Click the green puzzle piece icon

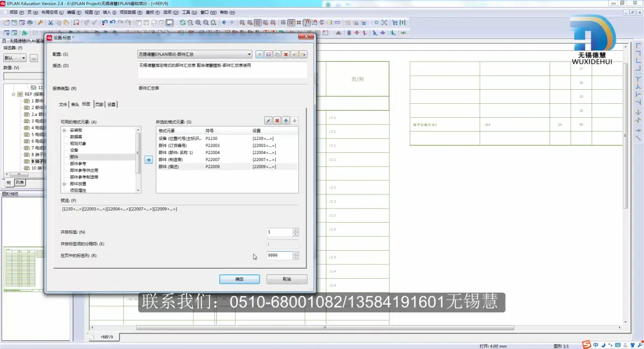[x=25, y=33]
